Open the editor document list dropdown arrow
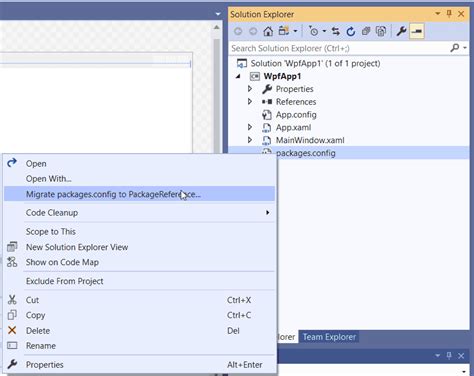The image size is (474, 376). (218, 14)
